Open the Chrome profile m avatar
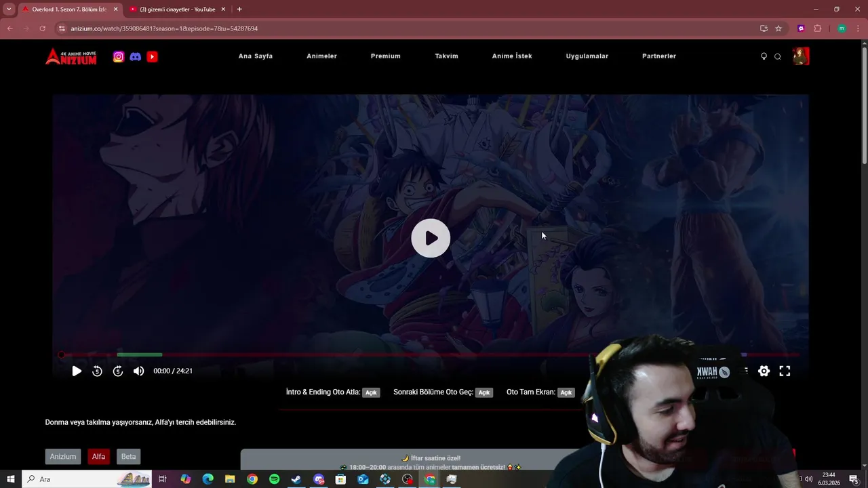The height and width of the screenshot is (488, 868). (x=842, y=28)
